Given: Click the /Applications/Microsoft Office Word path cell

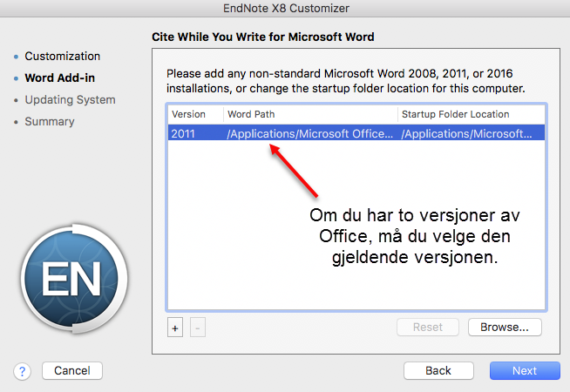Looking at the screenshot, I should (x=309, y=133).
